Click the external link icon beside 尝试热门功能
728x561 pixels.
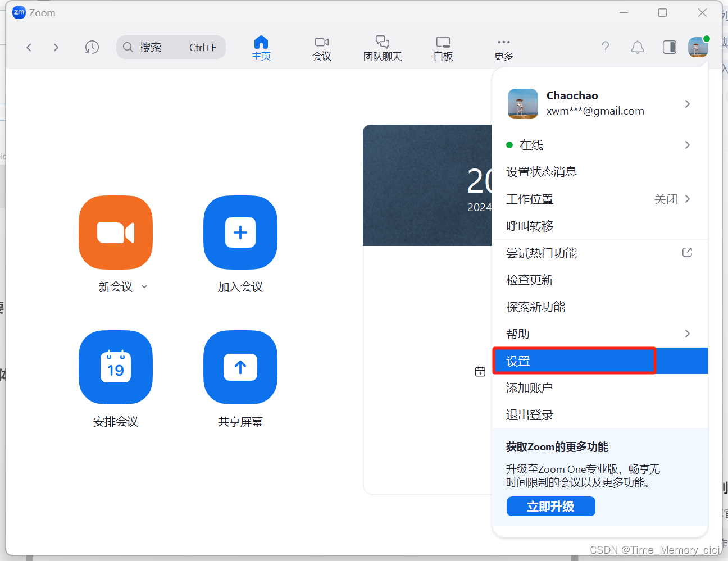coord(687,252)
